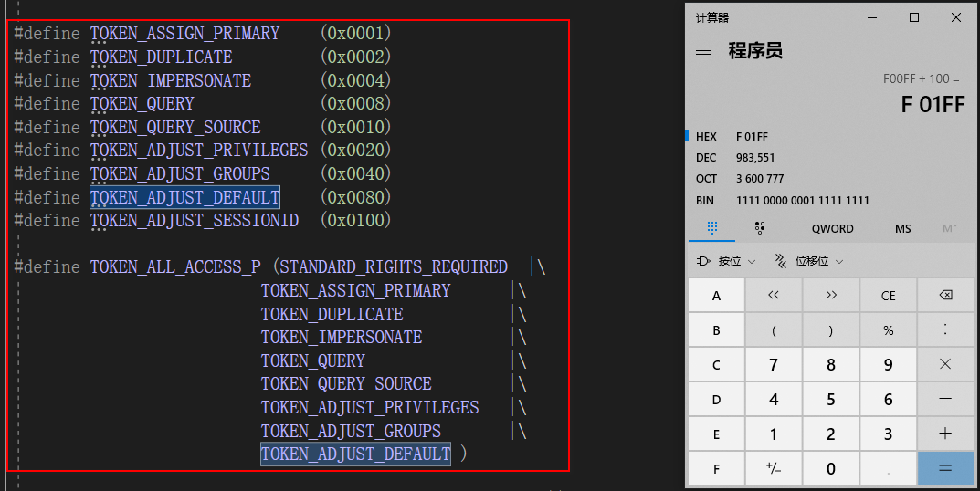The image size is (980, 491).
Task: Click TOKEN_IMPERSONATE in its define line
Action: tap(171, 80)
